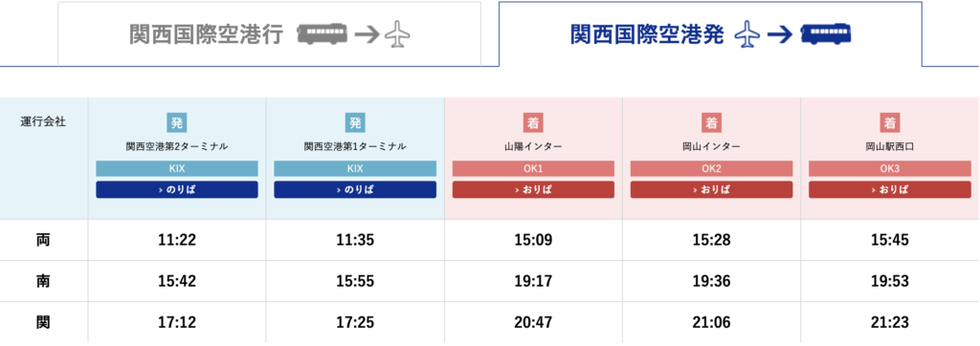Click the KIX code under 第2ターミナル
The width and height of the screenshot is (980, 346).
coord(177,168)
